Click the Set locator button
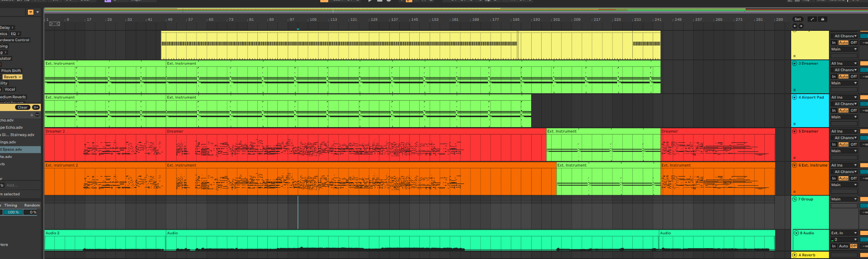868x259 pixels. (x=798, y=19)
